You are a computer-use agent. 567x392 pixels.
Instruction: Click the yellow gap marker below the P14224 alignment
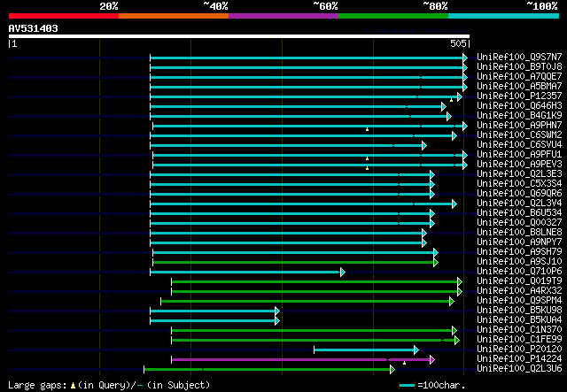click(404, 363)
